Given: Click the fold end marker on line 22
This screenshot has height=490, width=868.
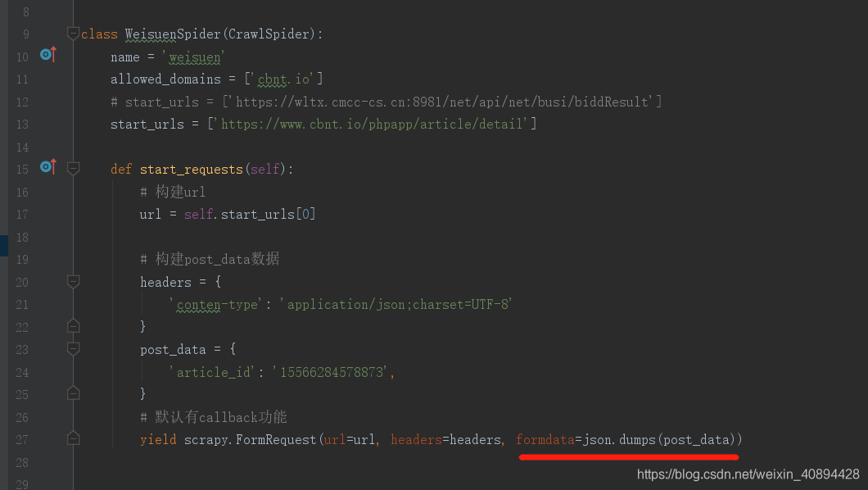Looking at the screenshot, I should point(73,325).
